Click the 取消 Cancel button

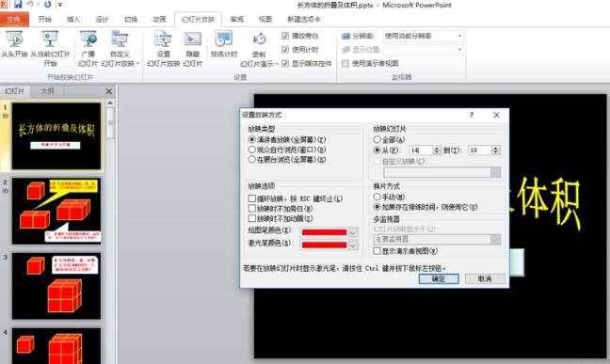pos(485,278)
